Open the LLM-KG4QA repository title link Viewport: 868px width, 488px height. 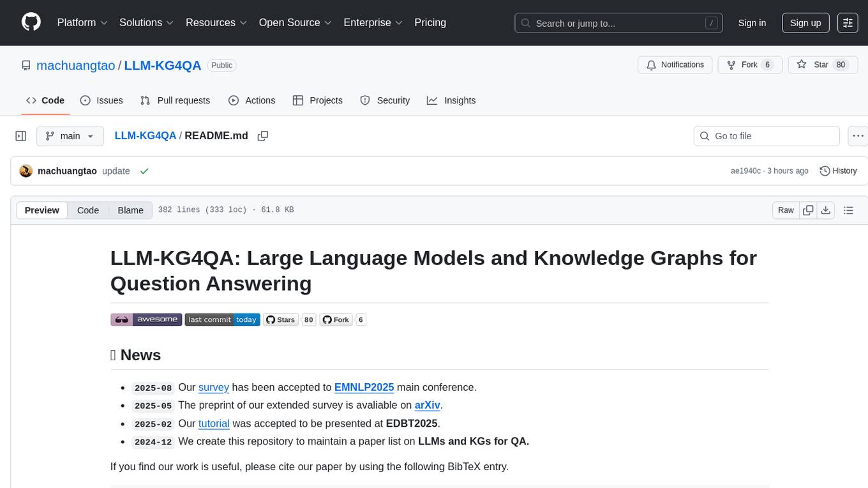tap(163, 65)
